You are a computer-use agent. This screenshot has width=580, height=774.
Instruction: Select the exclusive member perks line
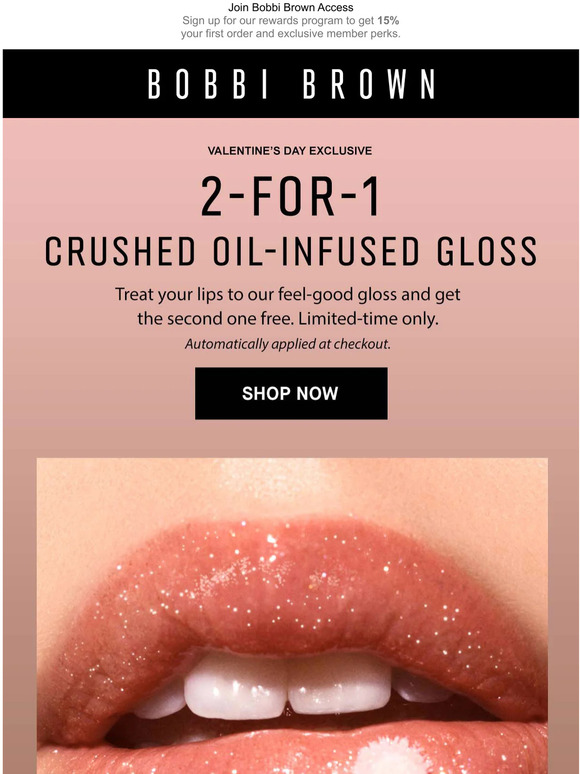[290, 34]
